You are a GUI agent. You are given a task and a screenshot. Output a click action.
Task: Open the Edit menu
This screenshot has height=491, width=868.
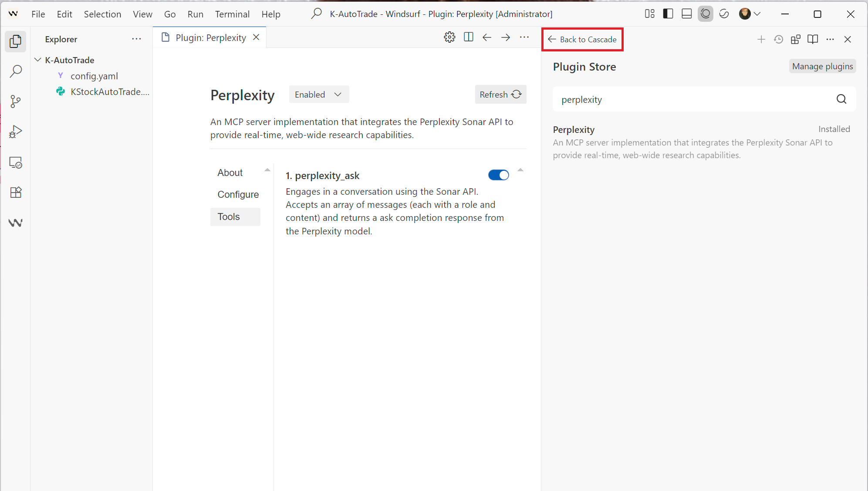(x=64, y=14)
